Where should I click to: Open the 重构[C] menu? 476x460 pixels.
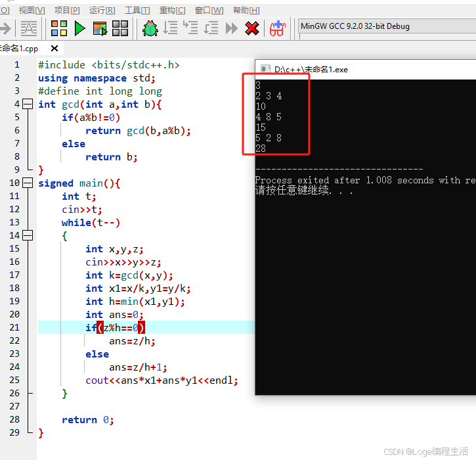coord(173,11)
